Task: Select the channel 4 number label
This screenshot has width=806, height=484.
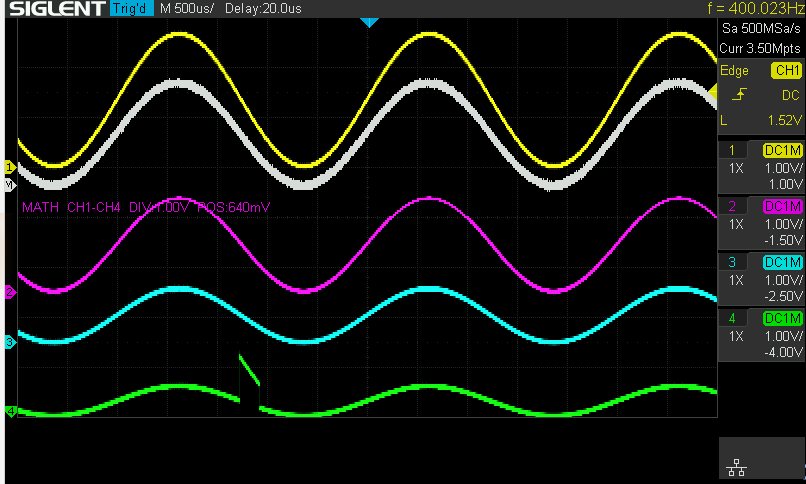Action: point(731,318)
